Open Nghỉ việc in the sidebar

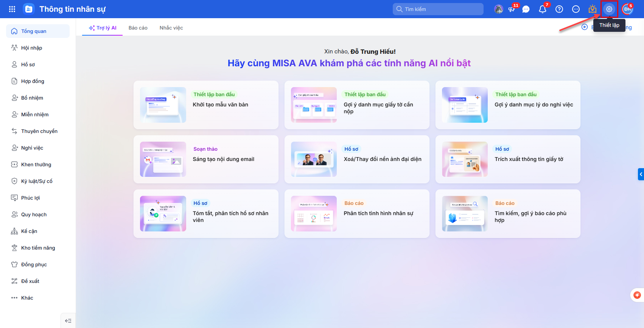[x=38, y=148]
